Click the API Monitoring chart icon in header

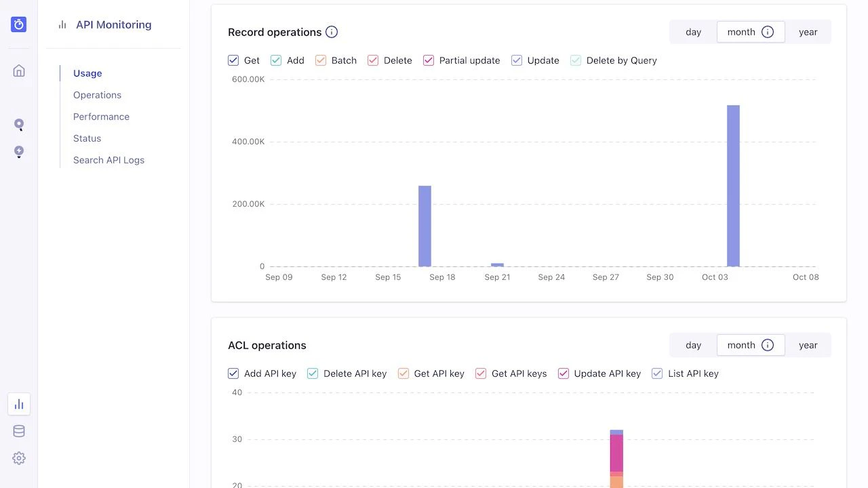click(x=62, y=24)
